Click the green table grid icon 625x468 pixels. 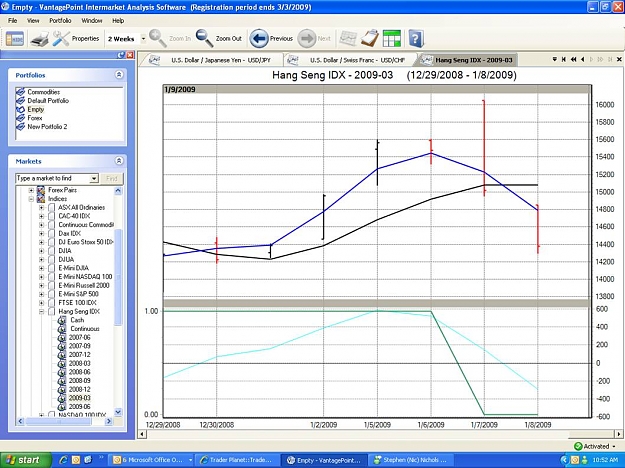click(391, 39)
